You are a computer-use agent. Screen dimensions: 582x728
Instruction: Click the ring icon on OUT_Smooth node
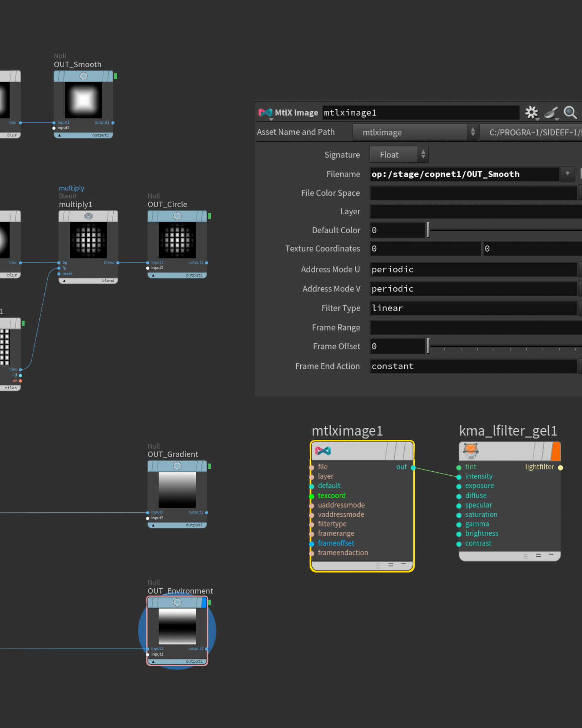(83, 76)
